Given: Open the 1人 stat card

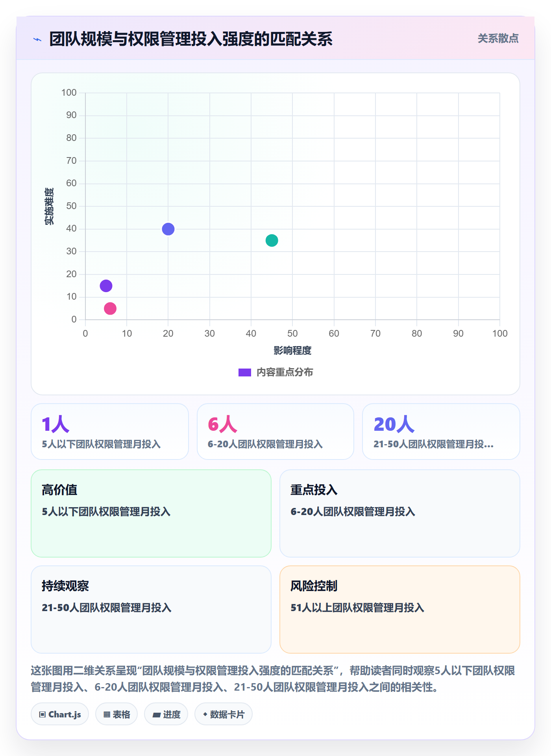Looking at the screenshot, I should (x=110, y=432).
